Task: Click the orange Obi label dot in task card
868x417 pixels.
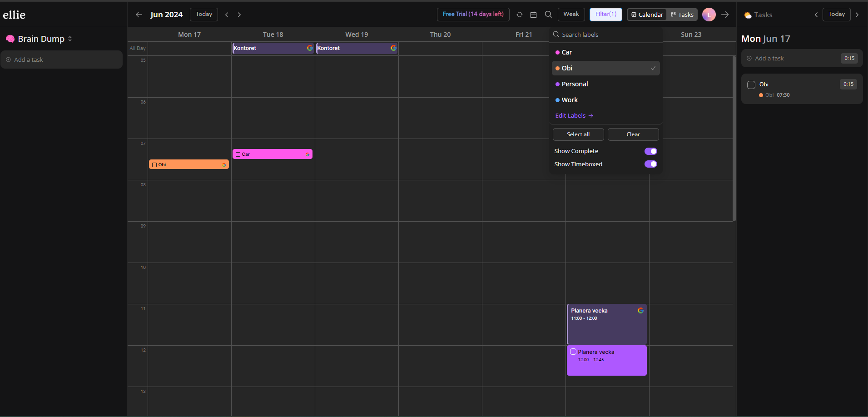Action: tap(761, 95)
